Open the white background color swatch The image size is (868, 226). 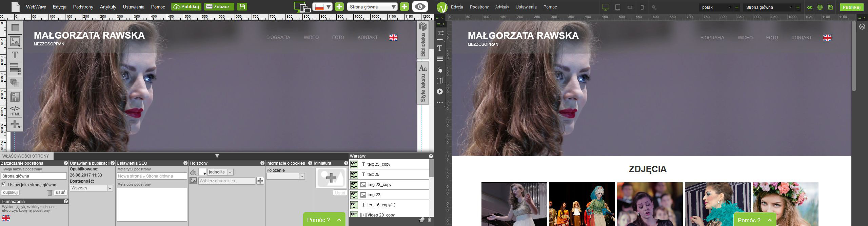202,172
